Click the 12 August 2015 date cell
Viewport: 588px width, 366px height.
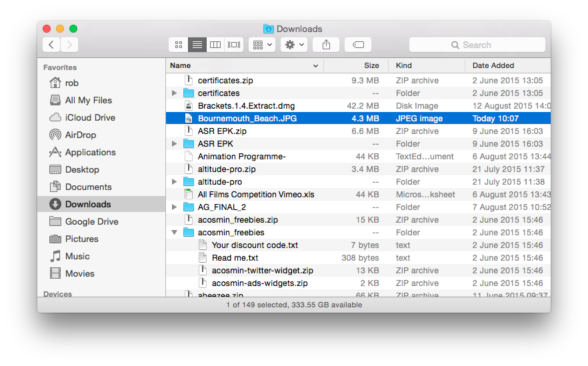coord(511,106)
